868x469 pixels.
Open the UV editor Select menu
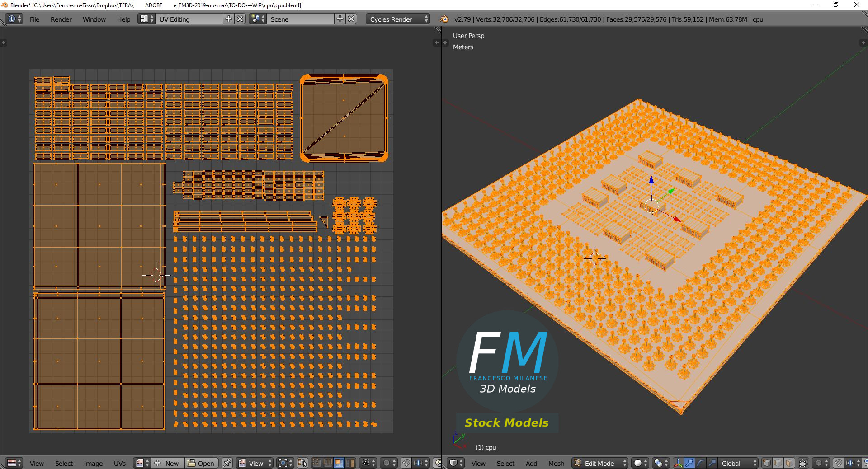coord(64,464)
